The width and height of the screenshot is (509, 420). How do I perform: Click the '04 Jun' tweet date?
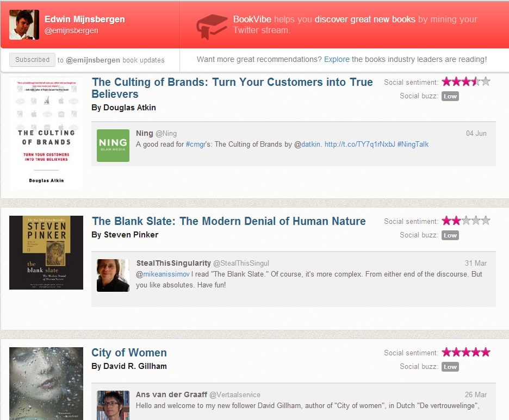(x=476, y=133)
